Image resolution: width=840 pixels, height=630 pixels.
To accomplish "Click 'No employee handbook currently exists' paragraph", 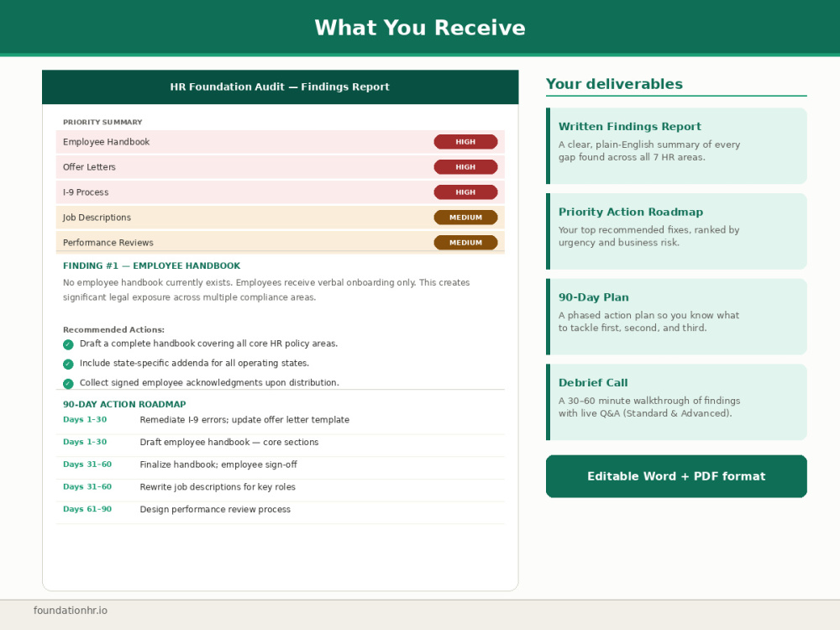I will click(x=266, y=290).
